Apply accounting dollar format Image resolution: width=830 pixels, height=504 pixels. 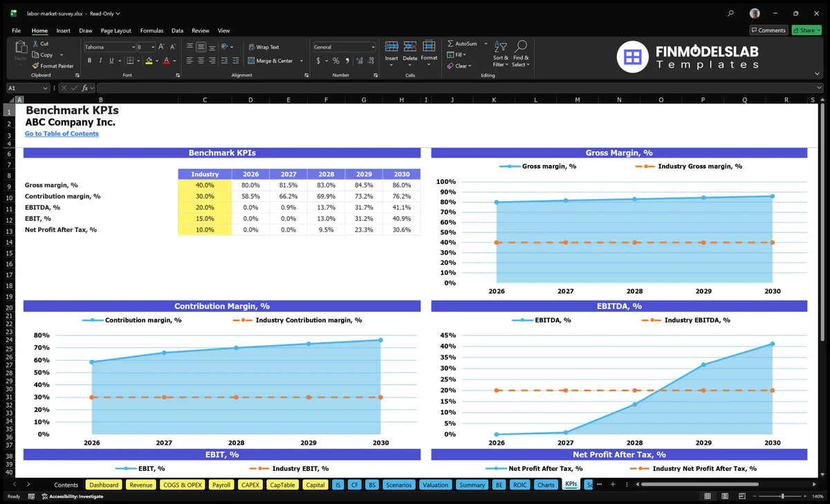click(318, 61)
